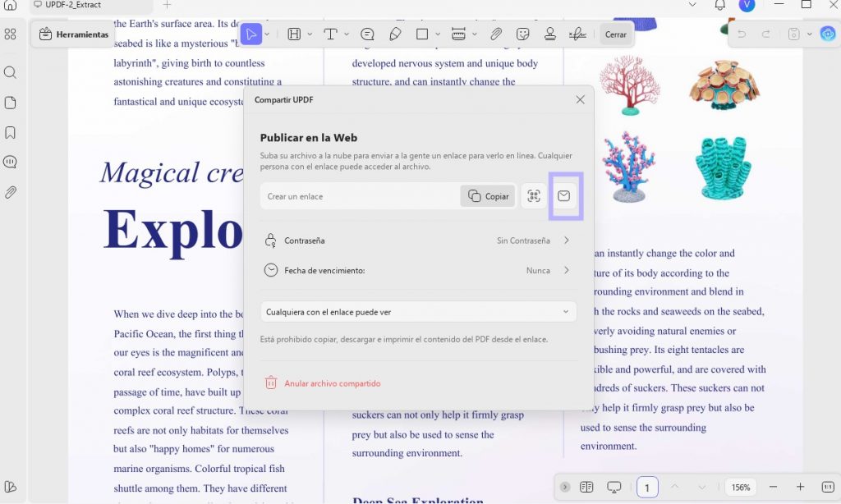Open Herramientas tools menu
This screenshot has height=504, width=841.
click(x=74, y=34)
